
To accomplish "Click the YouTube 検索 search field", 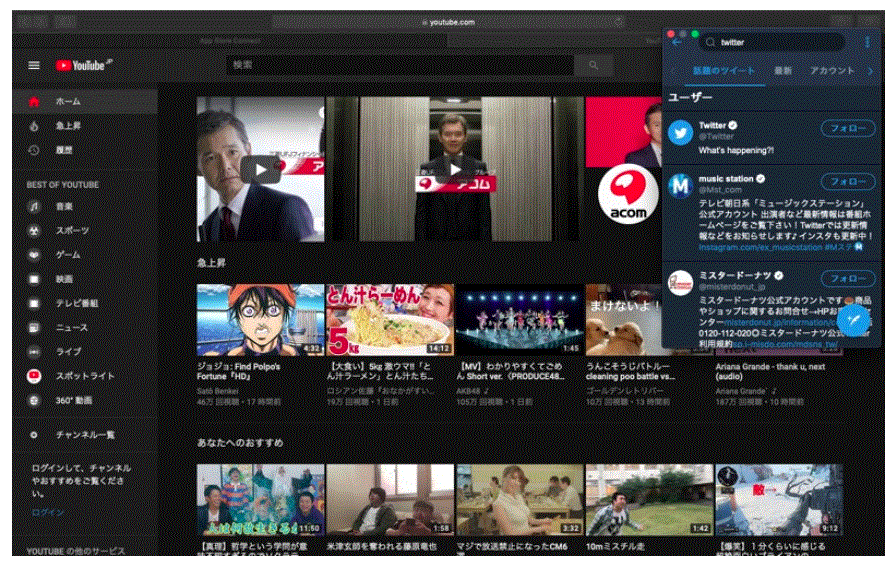I will pos(400,65).
